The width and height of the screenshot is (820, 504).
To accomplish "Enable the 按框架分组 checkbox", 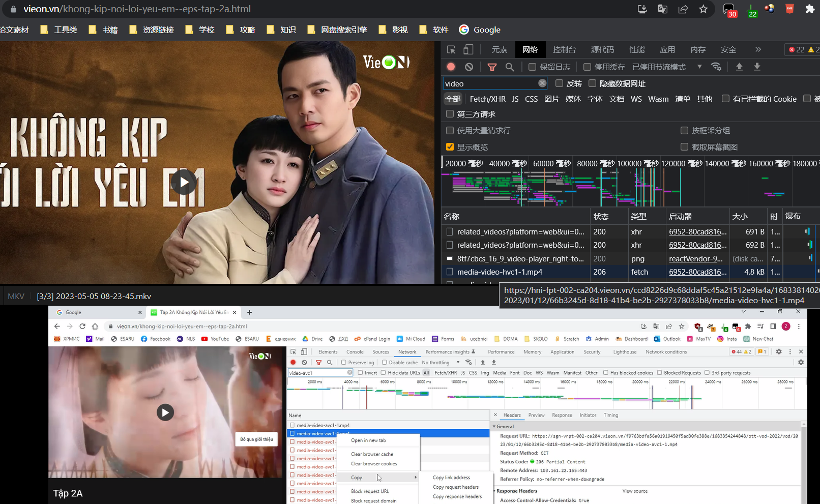I will (x=684, y=131).
